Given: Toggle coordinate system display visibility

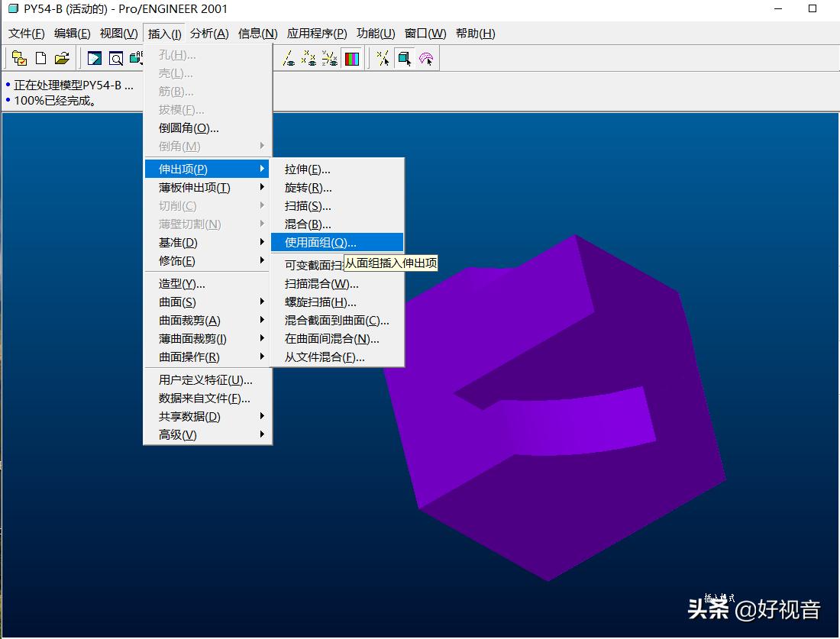Looking at the screenshot, I should pyautogui.click(x=331, y=58).
